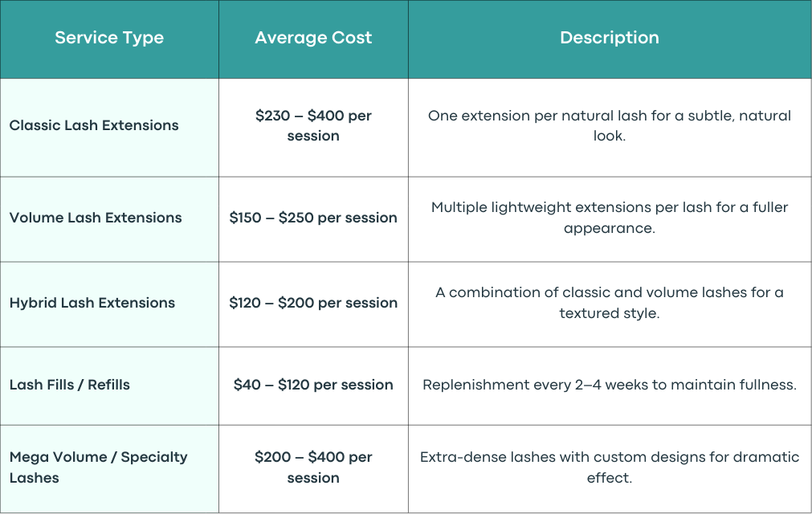
Task: Click the $150 – $250 per session price
Action: pos(313,218)
